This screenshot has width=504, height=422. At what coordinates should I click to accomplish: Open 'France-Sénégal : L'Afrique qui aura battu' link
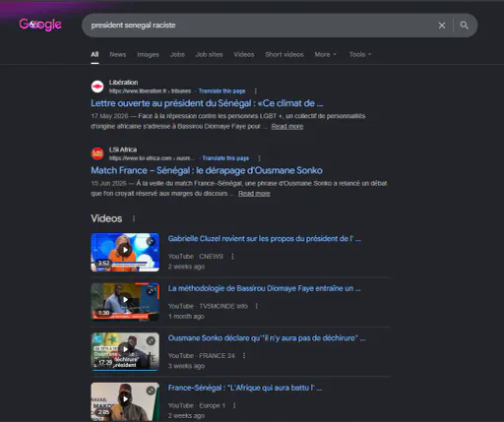[245, 388]
